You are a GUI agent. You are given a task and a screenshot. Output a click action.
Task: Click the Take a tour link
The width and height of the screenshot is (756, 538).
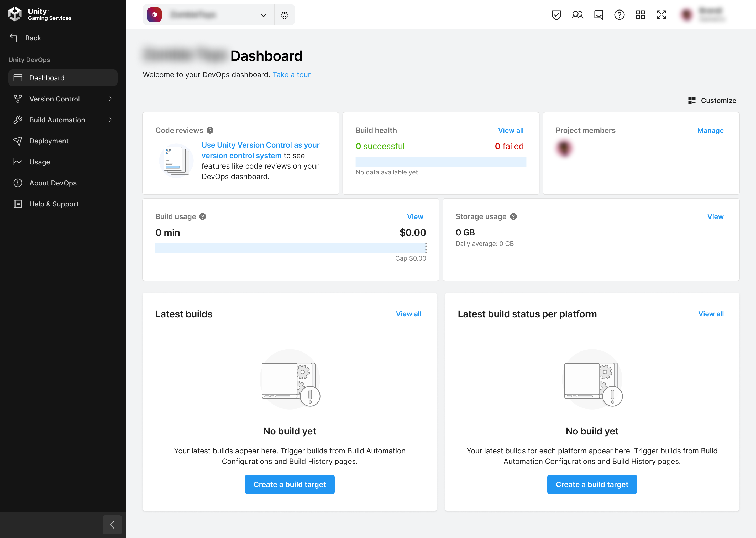coord(291,75)
